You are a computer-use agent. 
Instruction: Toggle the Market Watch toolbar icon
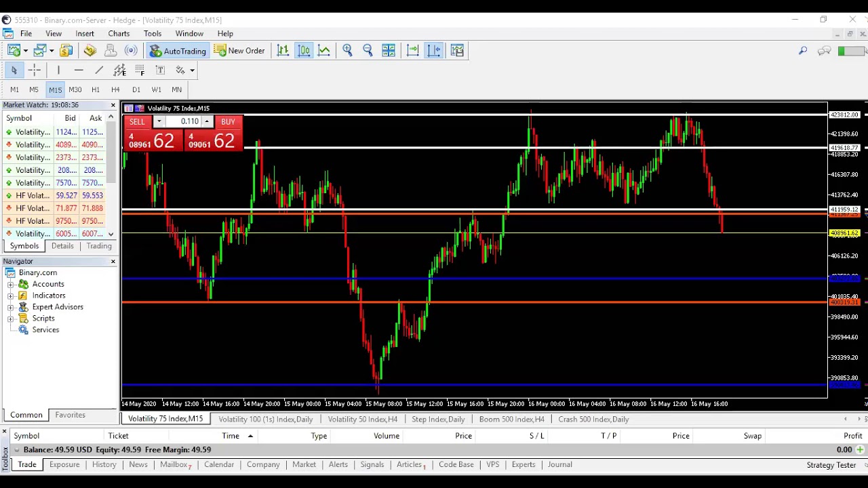coord(66,50)
